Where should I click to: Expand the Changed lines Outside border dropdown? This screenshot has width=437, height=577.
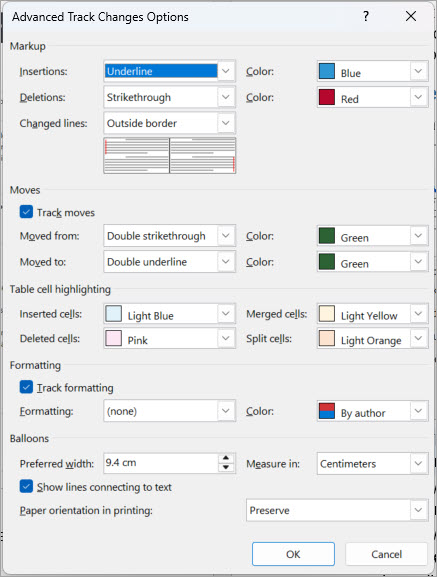[x=170, y=123]
